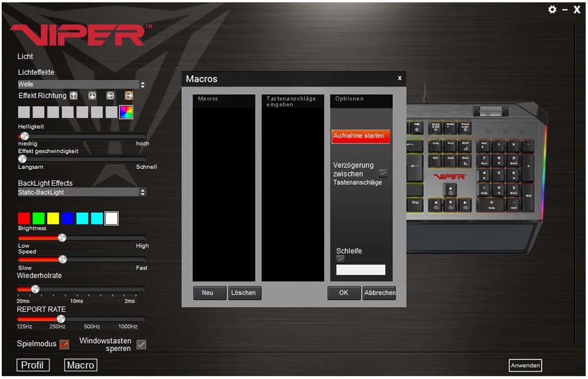Click the "High" brightness label
Image resolution: width=588 pixels, height=379 pixels.
(x=142, y=246)
